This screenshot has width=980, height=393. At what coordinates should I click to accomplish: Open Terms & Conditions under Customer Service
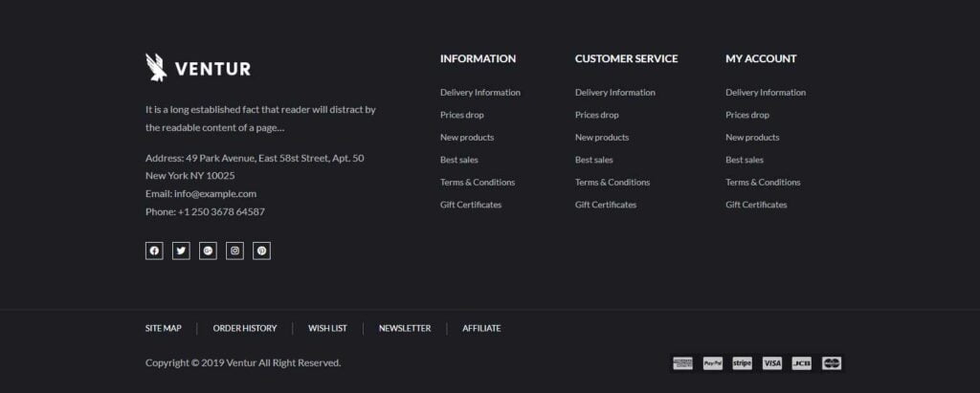[612, 183]
